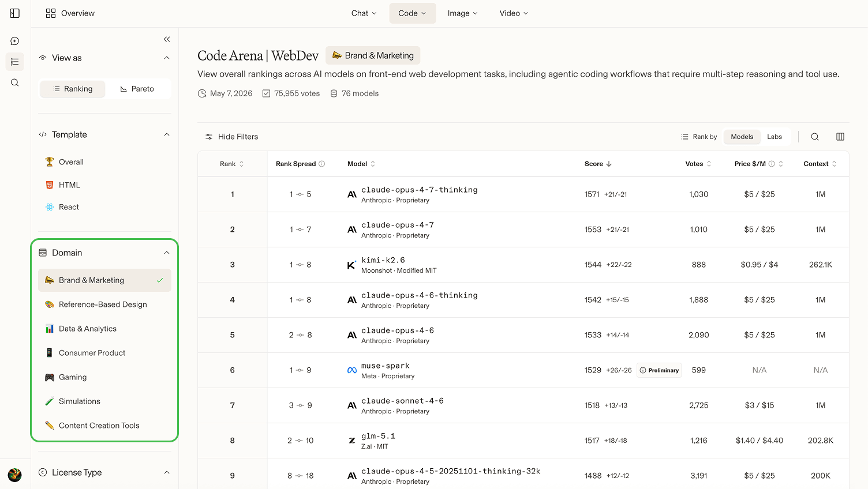Viewport: 868px width, 489px height.
Task: Select the Reference-Based Design domain
Action: [104, 304]
